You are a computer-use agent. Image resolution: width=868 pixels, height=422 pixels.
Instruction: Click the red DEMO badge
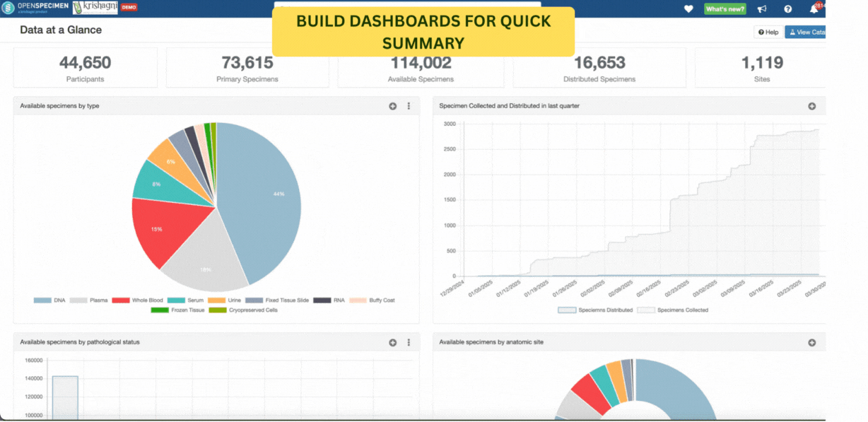point(129,7)
